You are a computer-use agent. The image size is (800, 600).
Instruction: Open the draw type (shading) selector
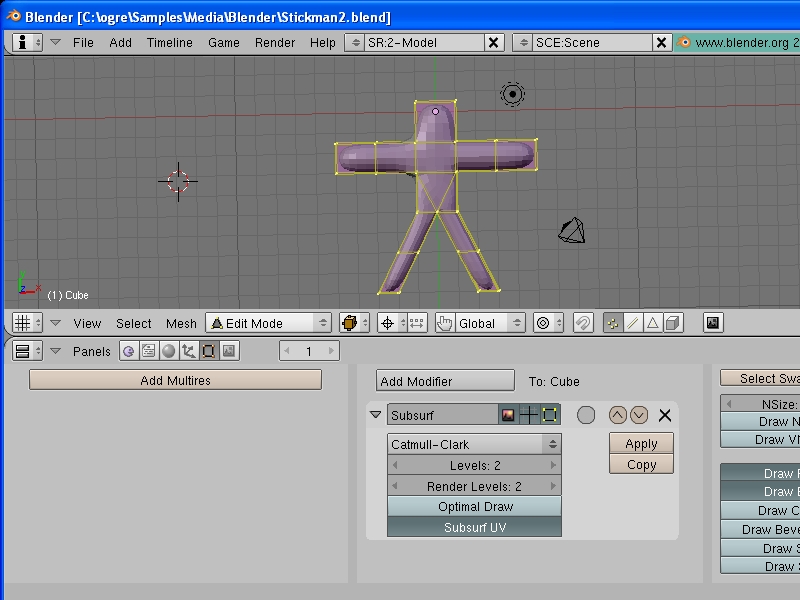click(x=354, y=323)
